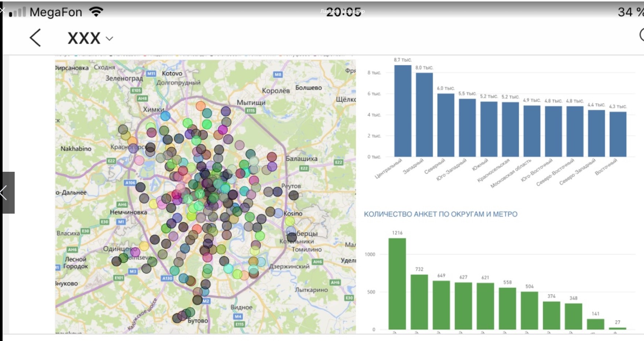Tap the left-edge chevron to change report page

[x=4, y=193]
